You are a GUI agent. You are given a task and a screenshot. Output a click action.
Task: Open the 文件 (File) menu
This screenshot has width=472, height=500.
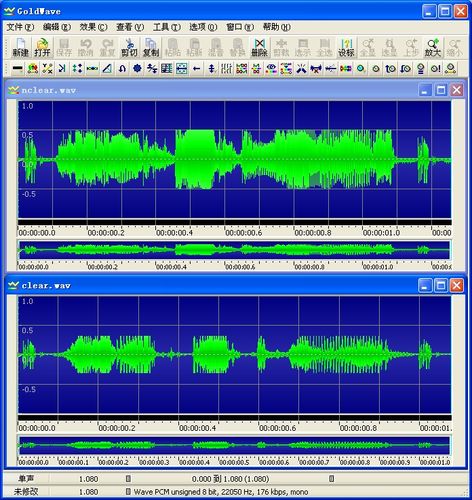(x=20, y=27)
